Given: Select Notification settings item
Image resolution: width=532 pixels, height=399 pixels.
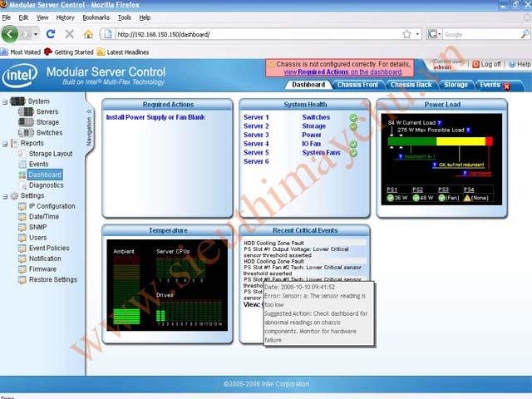Looking at the screenshot, I should [45, 259].
